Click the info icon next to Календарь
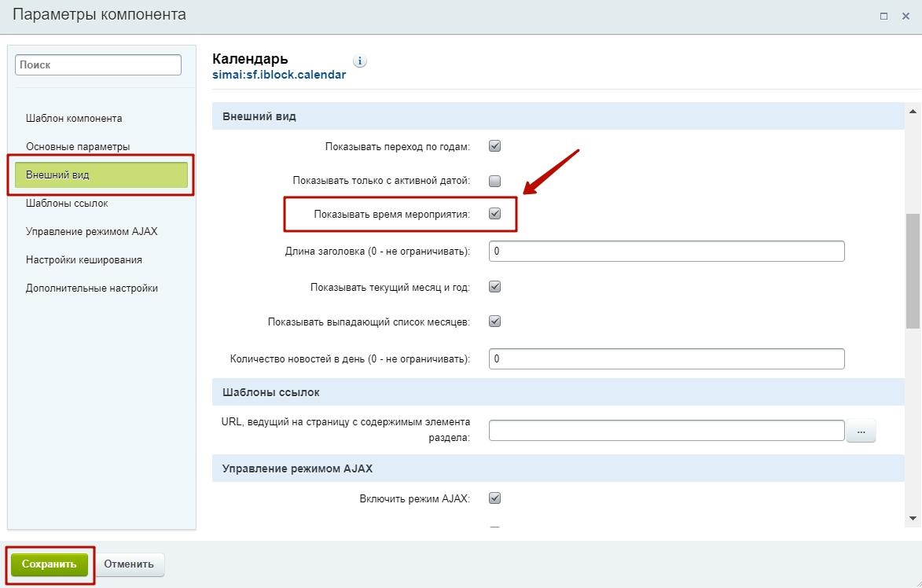 pos(360,61)
